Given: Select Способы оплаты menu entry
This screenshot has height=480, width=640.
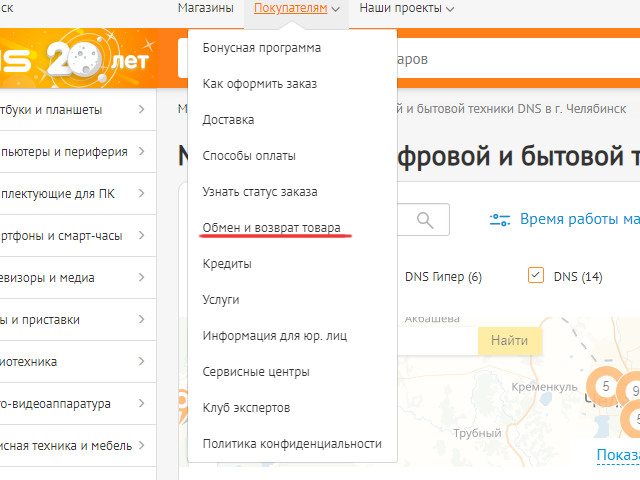Looking at the screenshot, I should click(249, 156).
